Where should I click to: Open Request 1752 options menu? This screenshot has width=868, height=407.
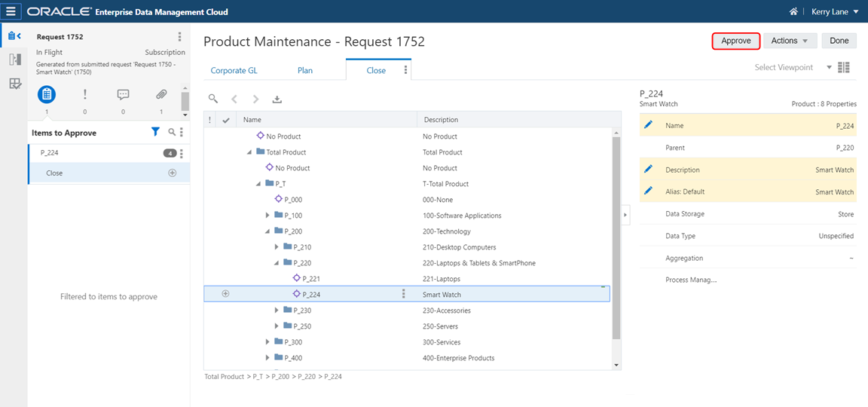[x=179, y=36]
